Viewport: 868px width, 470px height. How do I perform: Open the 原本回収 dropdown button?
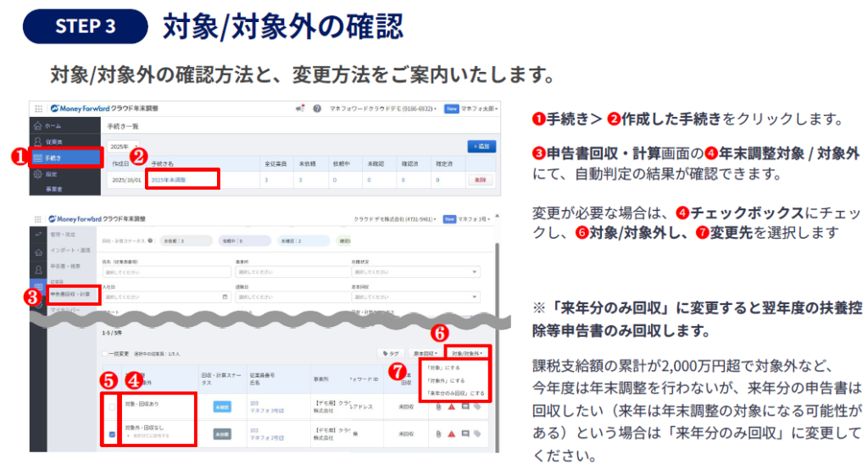[x=424, y=353]
